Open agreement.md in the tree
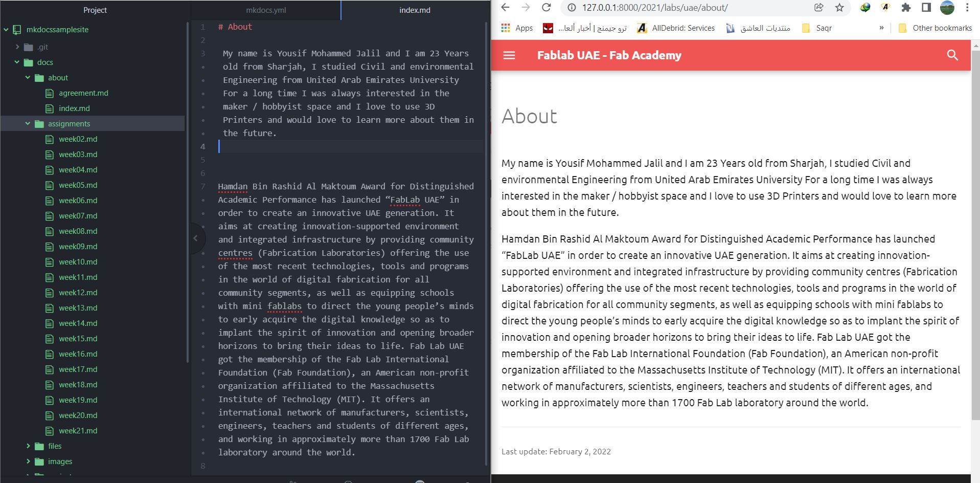 click(x=83, y=93)
